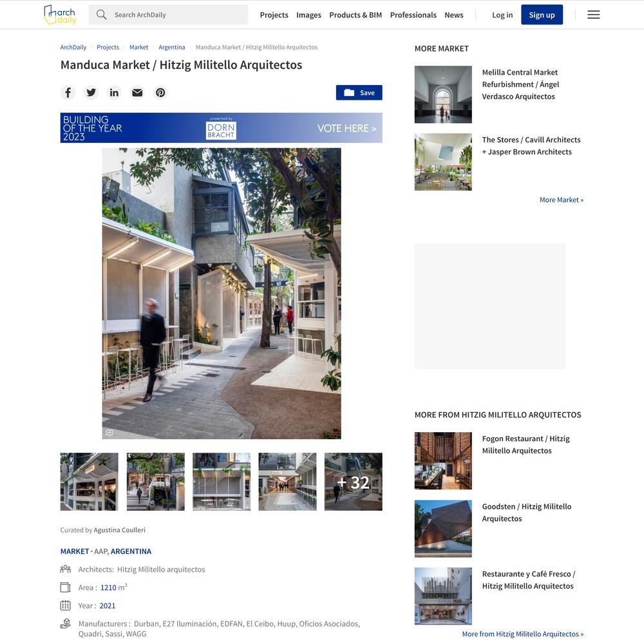Focus the Search ArchDaily field
Image resolution: width=644 pixels, height=644 pixels.
coord(168,15)
